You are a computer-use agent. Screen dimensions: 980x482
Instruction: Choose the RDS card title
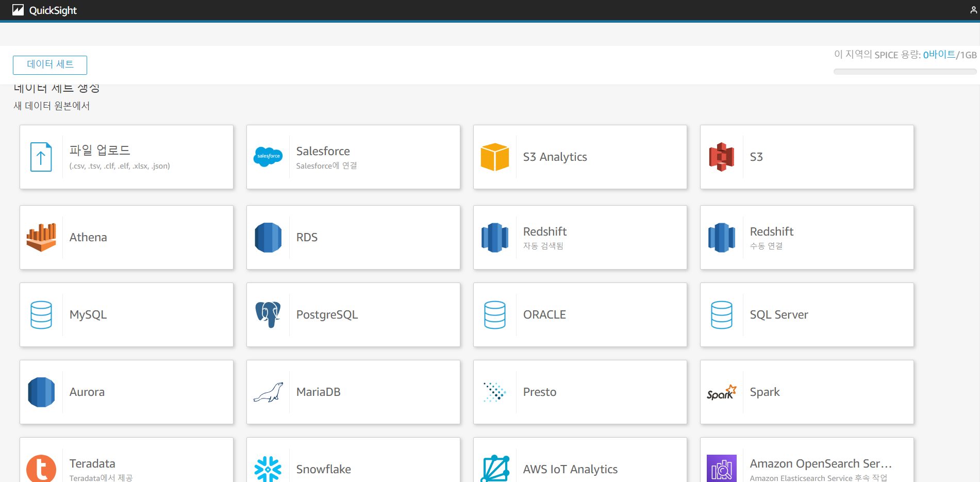click(x=307, y=237)
